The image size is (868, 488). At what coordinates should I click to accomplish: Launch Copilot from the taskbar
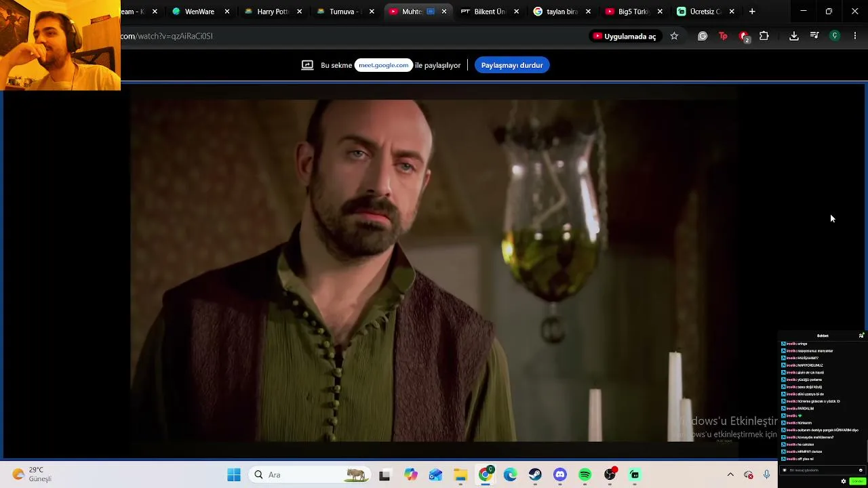pos(410,475)
